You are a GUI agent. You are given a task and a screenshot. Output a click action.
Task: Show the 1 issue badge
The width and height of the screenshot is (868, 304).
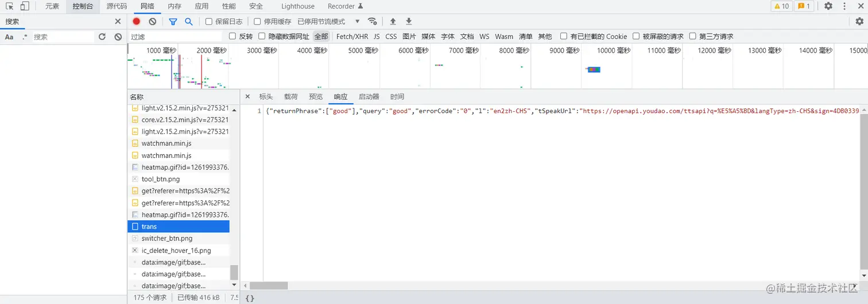pos(804,6)
